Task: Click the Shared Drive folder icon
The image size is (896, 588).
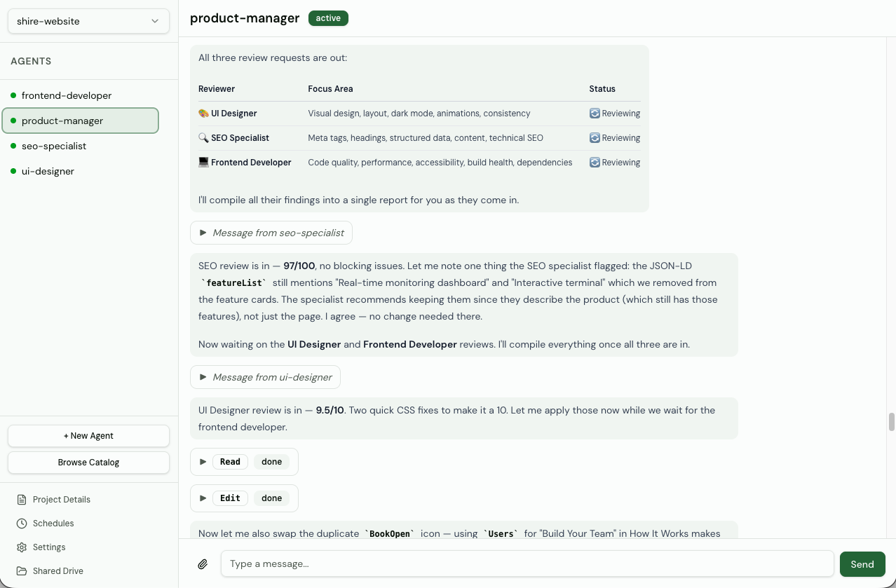Action: 22,571
